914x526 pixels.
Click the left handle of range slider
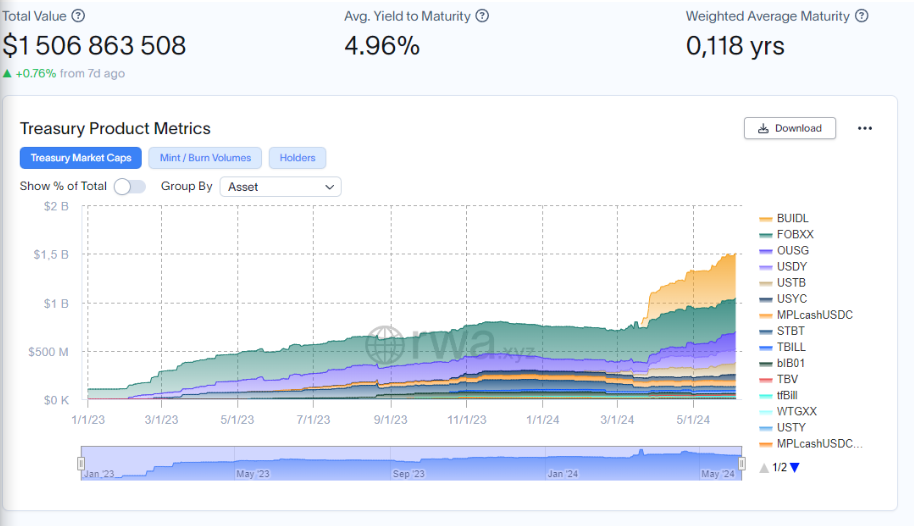[81, 464]
